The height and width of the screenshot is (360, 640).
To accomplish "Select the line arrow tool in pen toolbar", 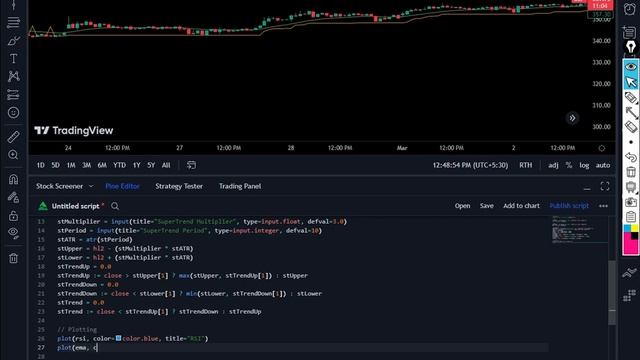I will pos(631,112).
